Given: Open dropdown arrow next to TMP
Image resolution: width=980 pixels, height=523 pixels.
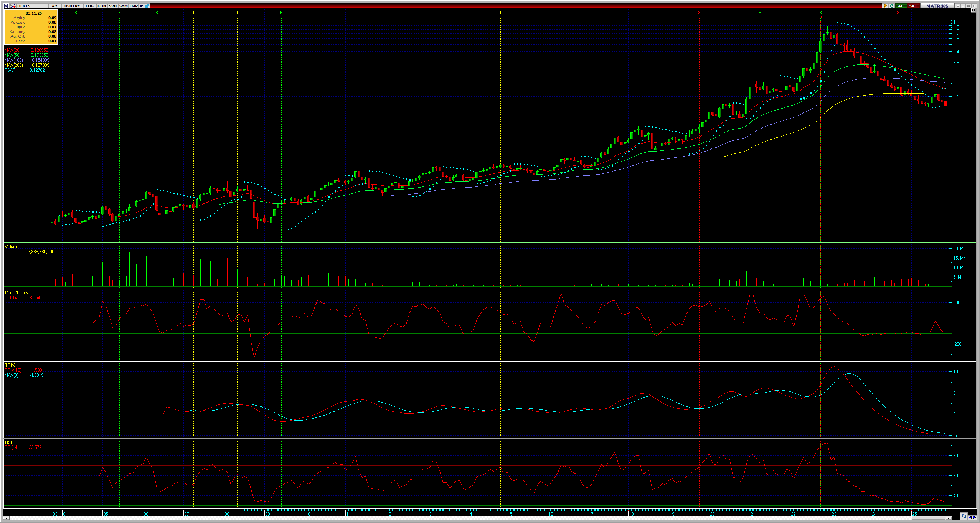Looking at the screenshot, I should pos(141,6).
